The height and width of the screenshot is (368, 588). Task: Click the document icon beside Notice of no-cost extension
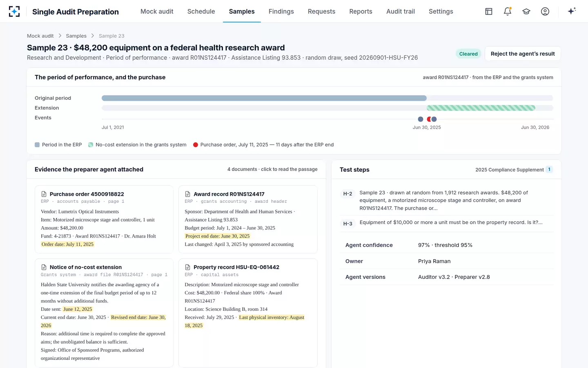point(44,267)
